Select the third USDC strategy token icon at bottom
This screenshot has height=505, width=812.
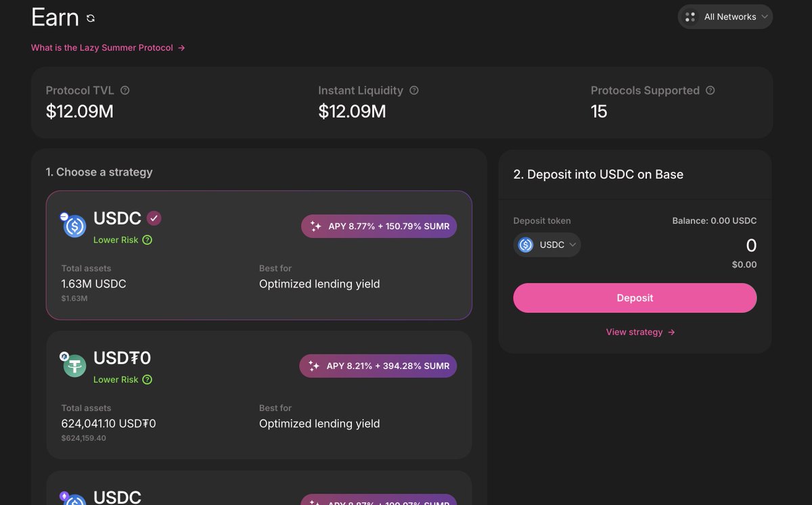pos(74,500)
